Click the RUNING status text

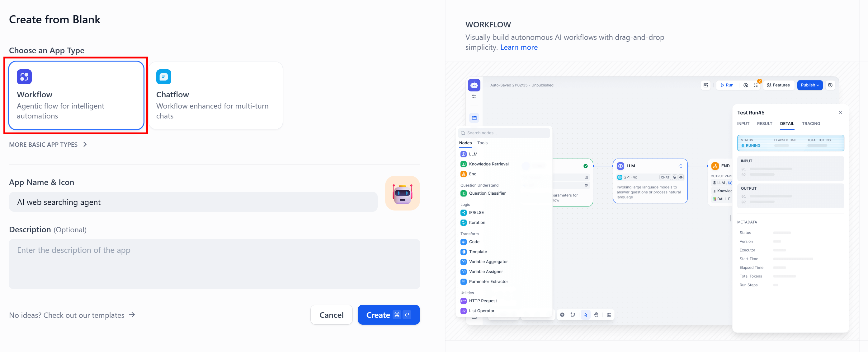pos(753,146)
